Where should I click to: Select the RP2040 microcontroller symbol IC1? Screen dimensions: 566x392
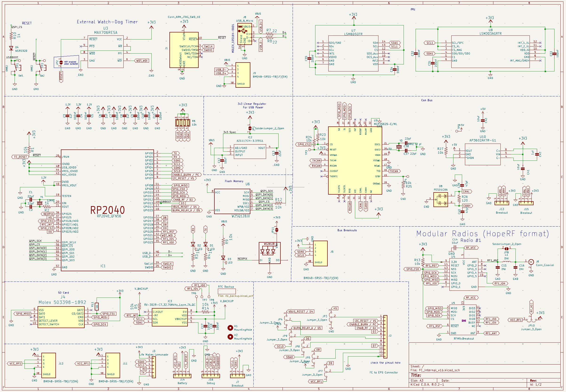(107, 210)
